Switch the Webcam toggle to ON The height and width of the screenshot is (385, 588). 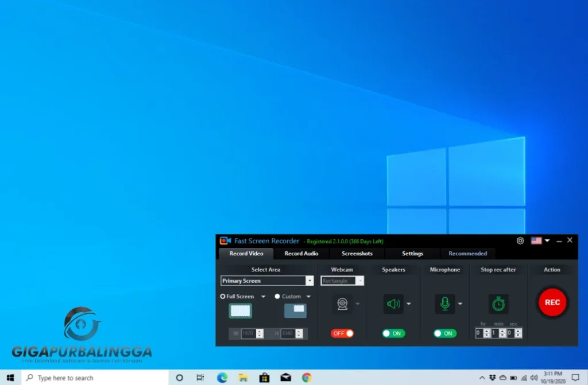[342, 333]
